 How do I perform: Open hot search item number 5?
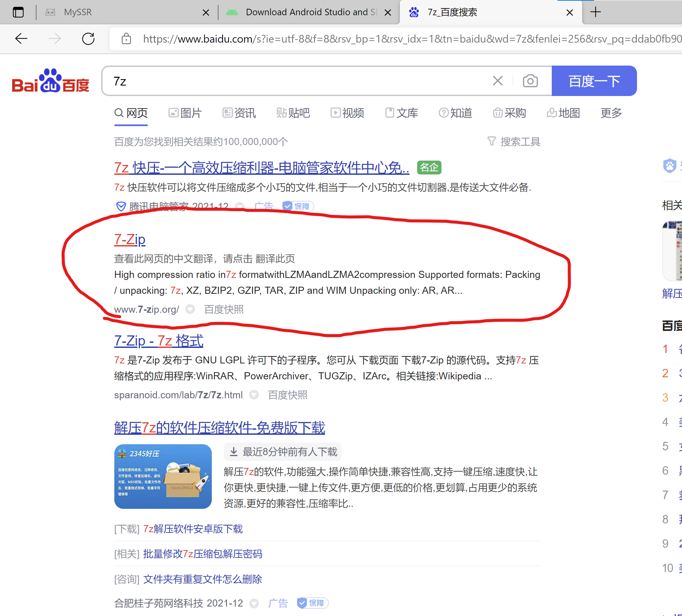click(672, 446)
